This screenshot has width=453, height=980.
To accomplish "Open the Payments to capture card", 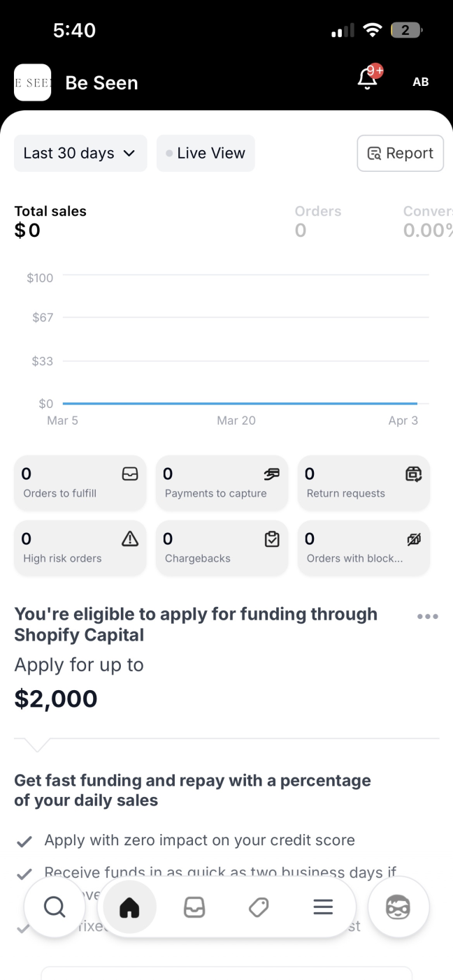I will tap(222, 483).
